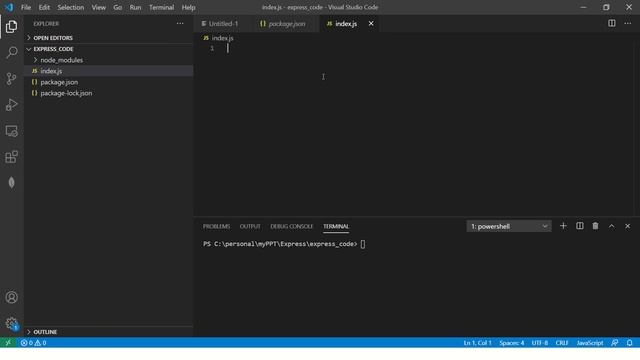This screenshot has width=640, height=360.
Task: Change encoding via UTF-8 status item
Action: pos(540,343)
